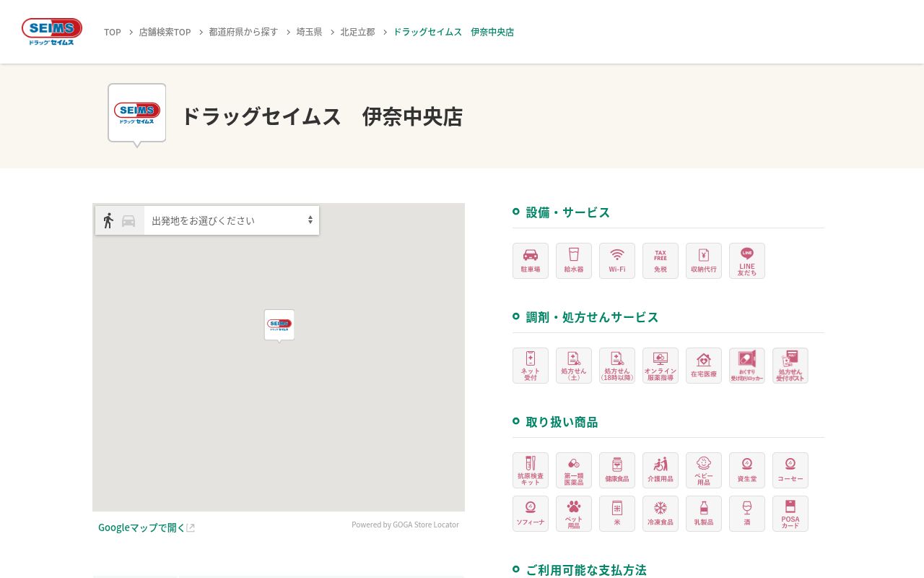Select the コーセー cosmetics icon
The height and width of the screenshot is (578, 924).
pyautogui.click(x=790, y=470)
